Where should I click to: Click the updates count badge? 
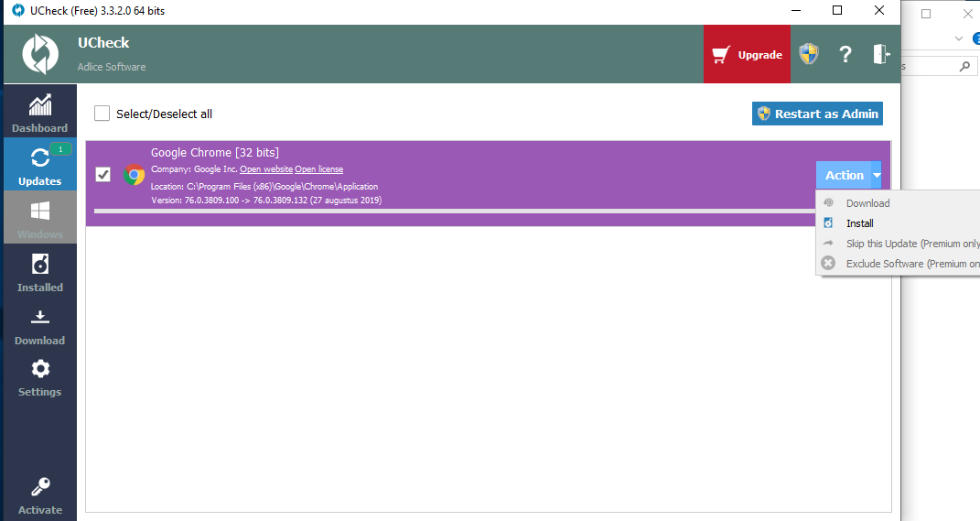pos(60,149)
